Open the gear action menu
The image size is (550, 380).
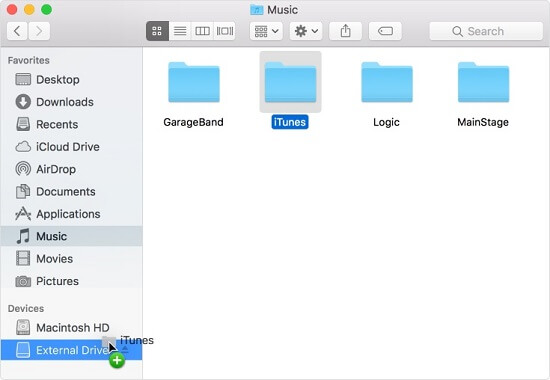[x=306, y=31]
